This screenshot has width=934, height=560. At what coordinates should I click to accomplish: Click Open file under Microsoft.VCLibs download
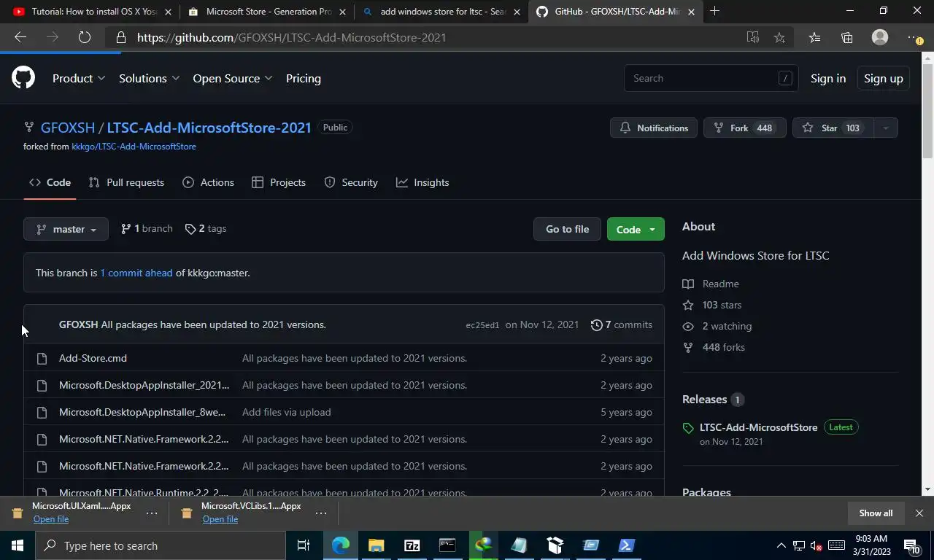click(220, 519)
